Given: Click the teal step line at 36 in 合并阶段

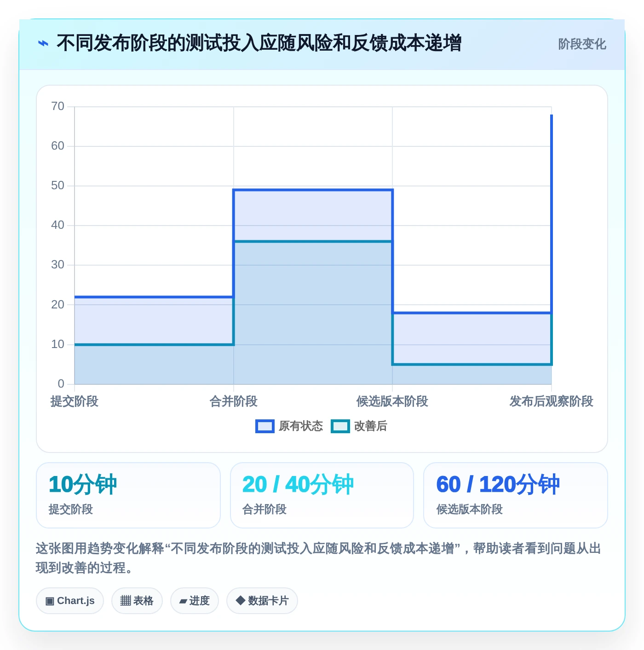Looking at the screenshot, I should [313, 241].
